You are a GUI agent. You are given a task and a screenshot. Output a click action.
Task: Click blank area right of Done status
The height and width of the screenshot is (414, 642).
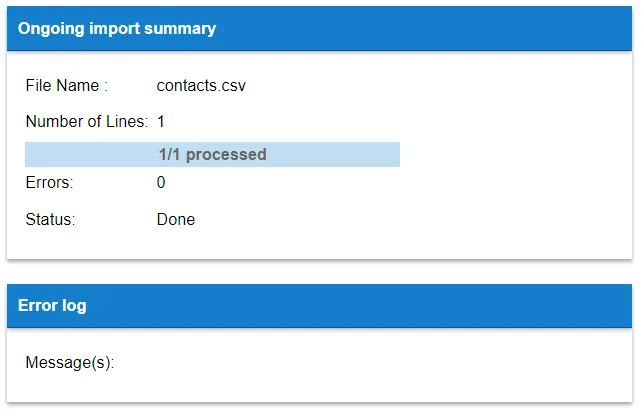click(409, 219)
